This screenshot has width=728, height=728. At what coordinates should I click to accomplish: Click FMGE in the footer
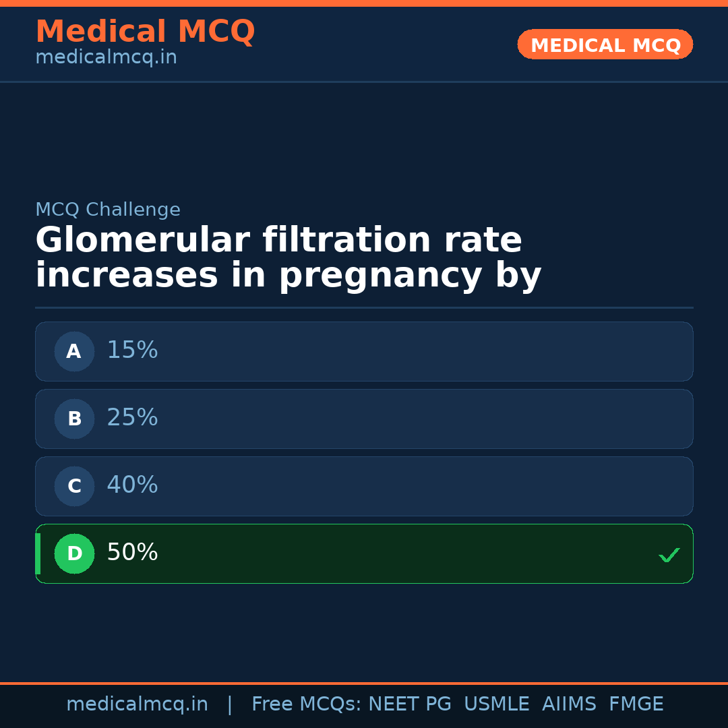636,704
